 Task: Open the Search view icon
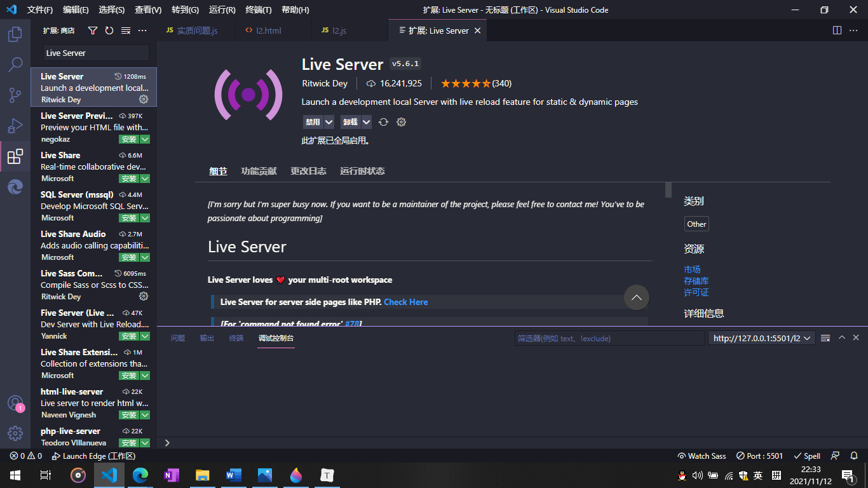[15, 65]
